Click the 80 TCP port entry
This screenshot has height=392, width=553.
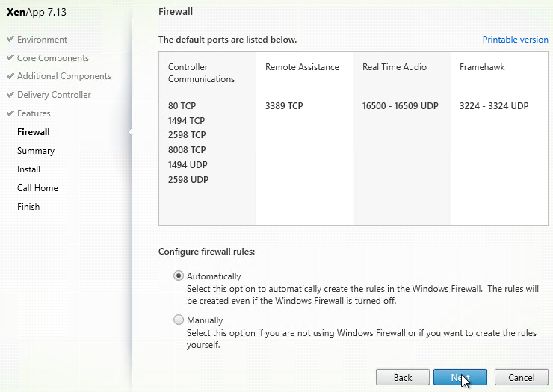tap(182, 106)
